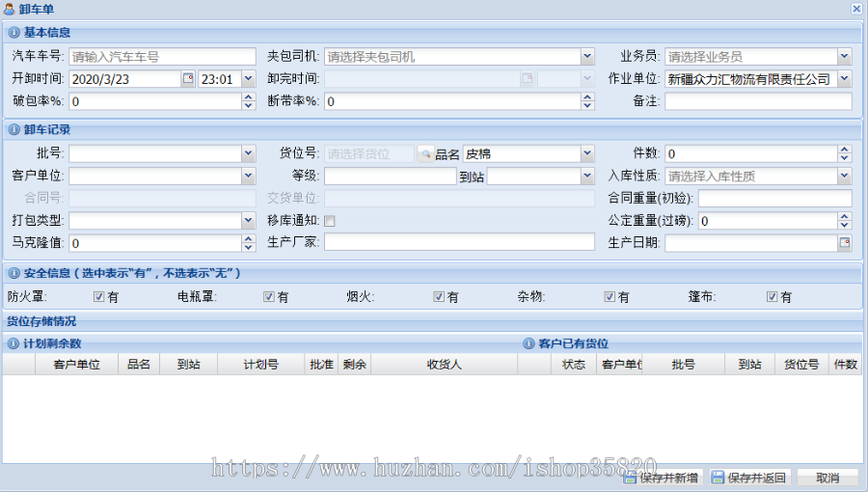Increase the 破包率% value

click(249, 97)
